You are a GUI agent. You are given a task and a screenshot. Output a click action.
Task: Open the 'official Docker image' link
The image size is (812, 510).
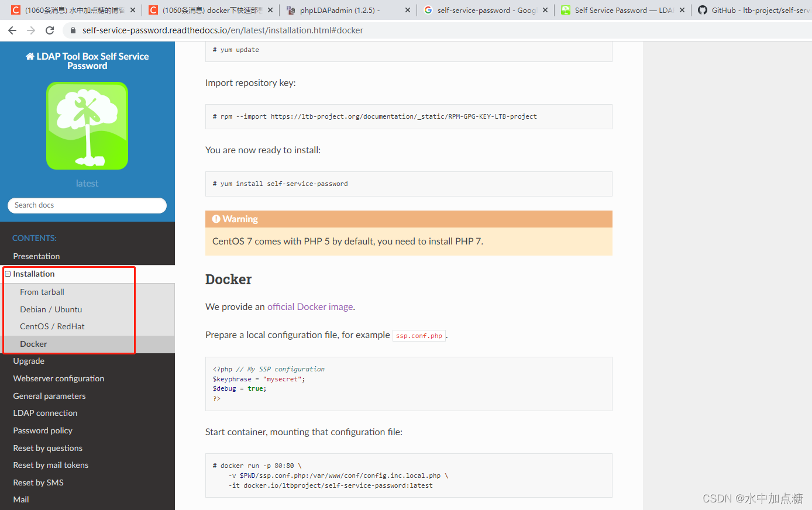click(x=310, y=306)
